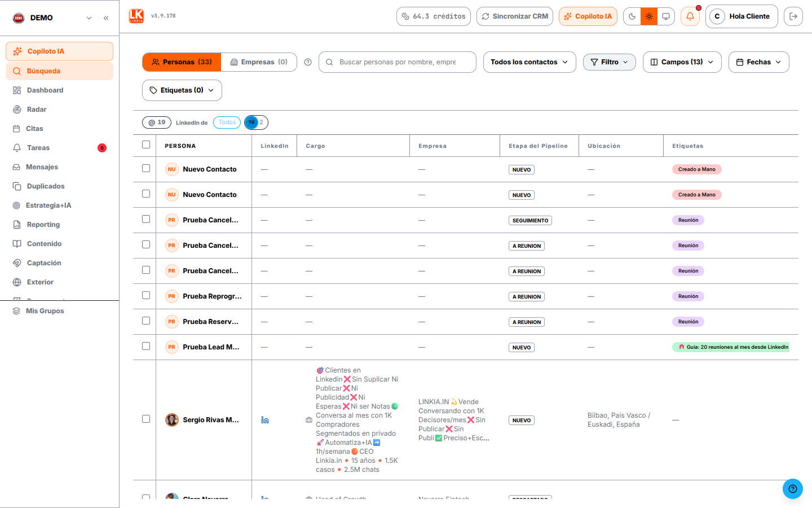The image size is (812, 508).
Task: Select system theme monitor icon
Action: pyautogui.click(x=666, y=16)
